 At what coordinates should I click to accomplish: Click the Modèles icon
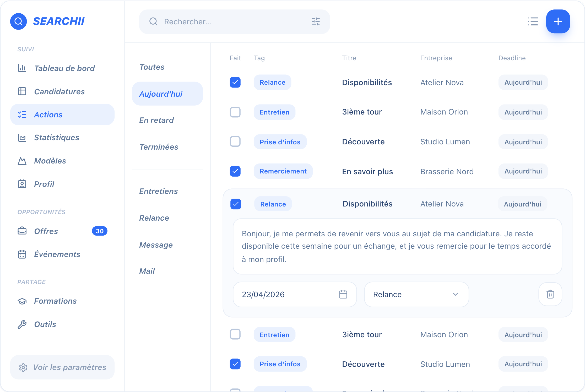(22, 161)
